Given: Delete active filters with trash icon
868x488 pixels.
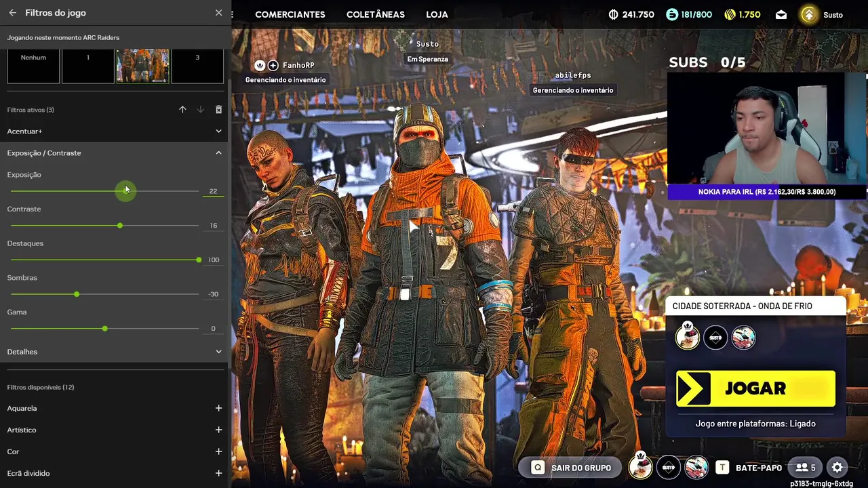Looking at the screenshot, I should click(x=218, y=110).
